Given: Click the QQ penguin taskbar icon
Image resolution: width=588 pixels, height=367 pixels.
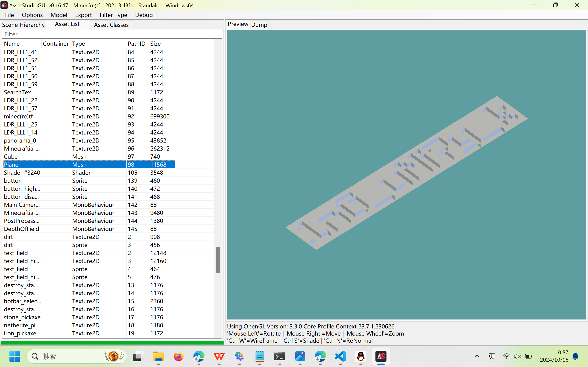Looking at the screenshot, I should click(x=361, y=356).
